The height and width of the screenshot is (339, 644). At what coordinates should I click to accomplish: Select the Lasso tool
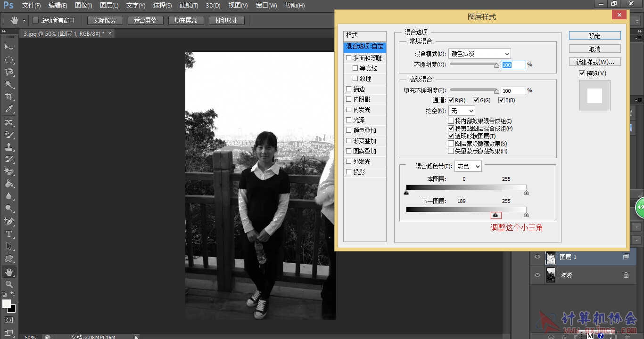point(9,72)
